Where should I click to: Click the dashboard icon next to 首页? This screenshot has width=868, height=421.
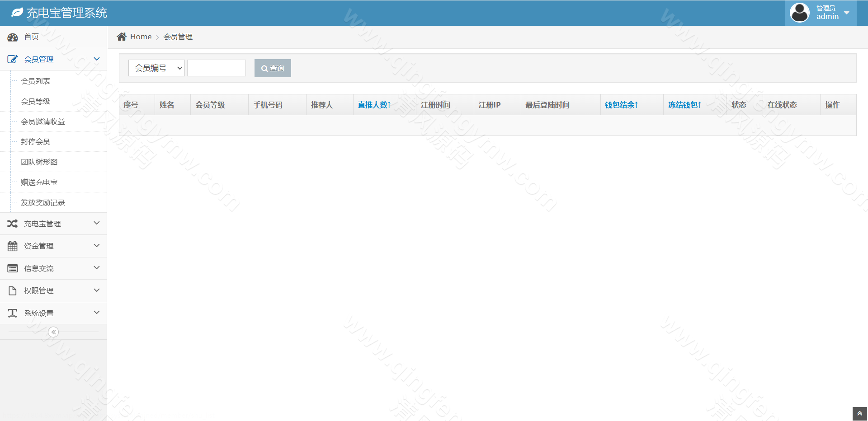tap(13, 37)
